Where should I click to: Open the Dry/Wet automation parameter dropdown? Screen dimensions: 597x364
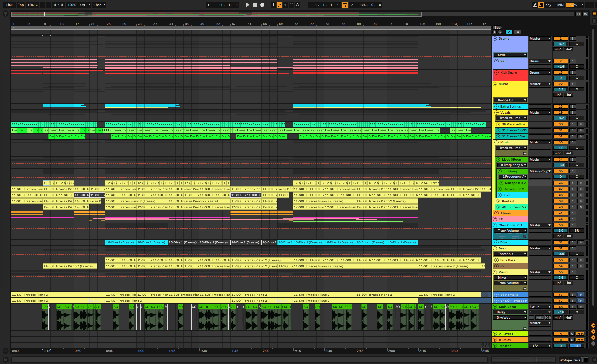[510, 318]
